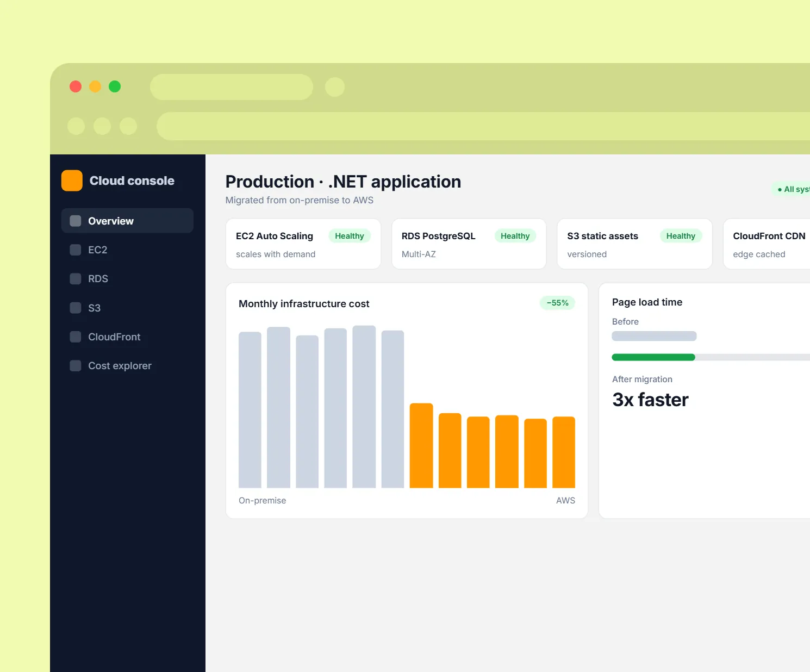
Task: Click the "3x faster" value
Action: [x=650, y=400]
